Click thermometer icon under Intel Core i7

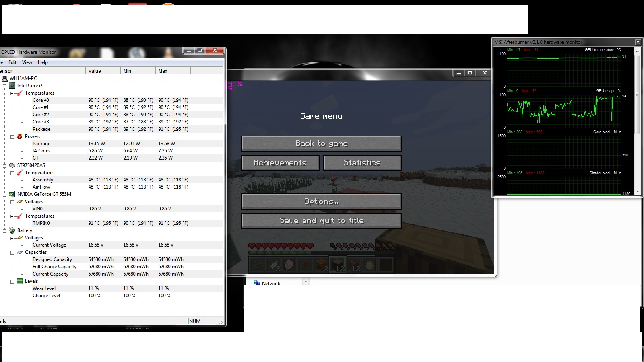coord(20,93)
